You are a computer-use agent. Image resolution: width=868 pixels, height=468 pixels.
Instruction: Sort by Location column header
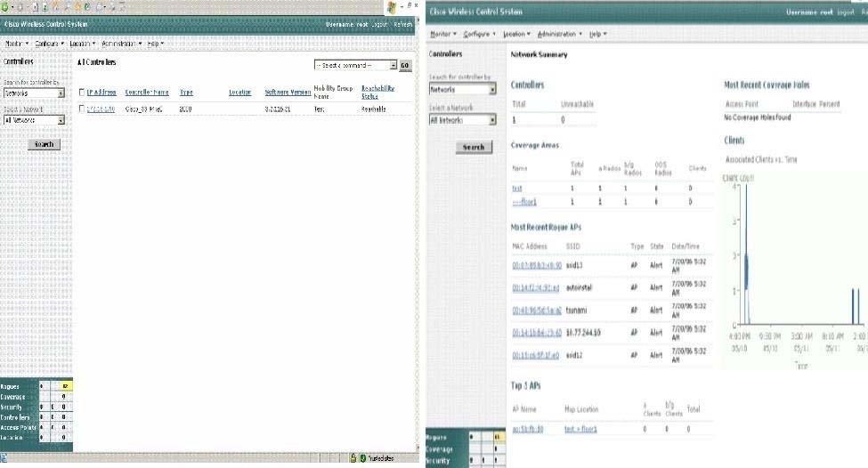(240, 93)
